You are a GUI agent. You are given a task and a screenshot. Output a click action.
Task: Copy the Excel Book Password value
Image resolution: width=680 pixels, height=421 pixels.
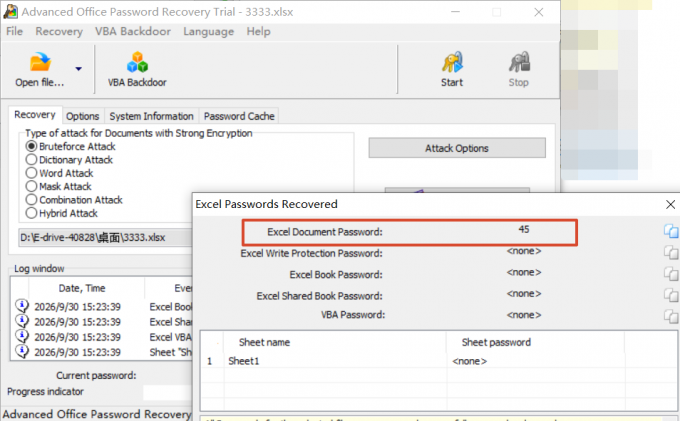click(670, 274)
